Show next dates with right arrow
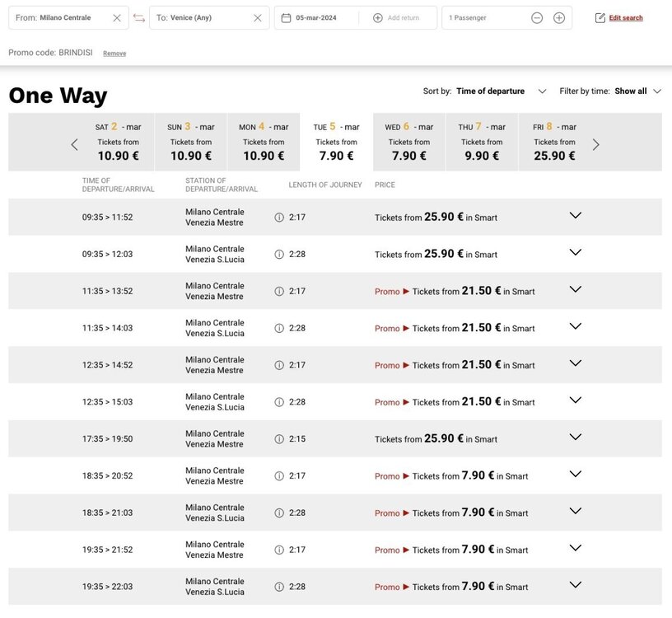The width and height of the screenshot is (672, 618). tap(596, 145)
